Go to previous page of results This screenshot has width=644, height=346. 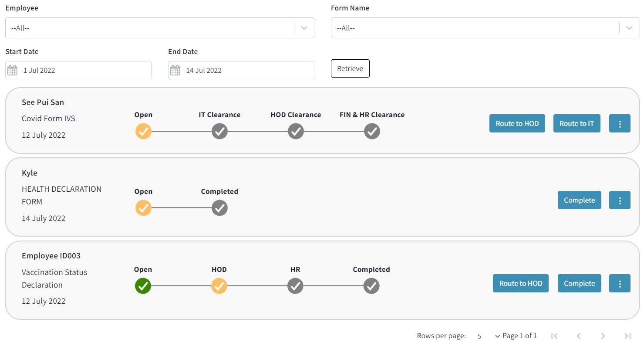[x=579, y=336]
